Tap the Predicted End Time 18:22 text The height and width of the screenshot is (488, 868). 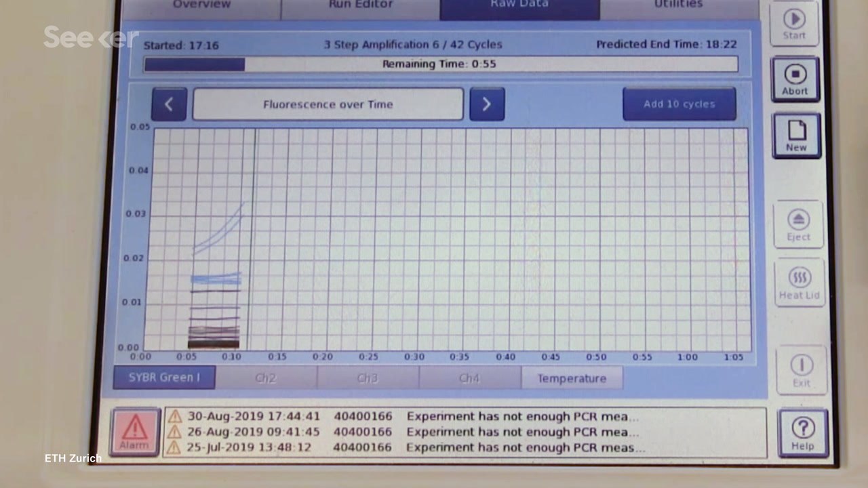point(667,45)
